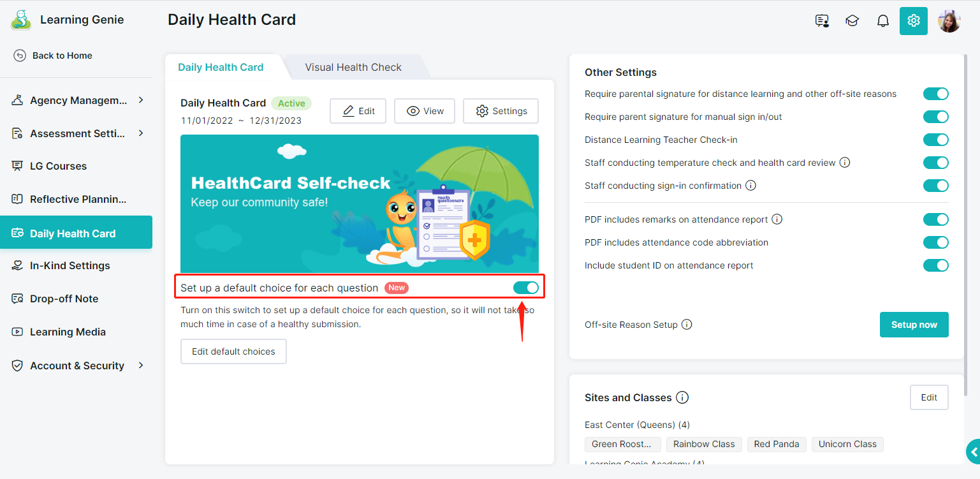Screen dimensions: 980x479
Task: Expand Assessment Settings submenu chevron
Action: pos(141,133)
